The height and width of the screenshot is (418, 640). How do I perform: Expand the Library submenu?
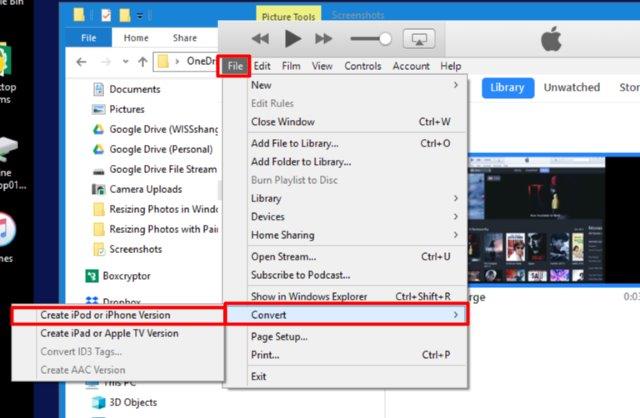(357, 199)
